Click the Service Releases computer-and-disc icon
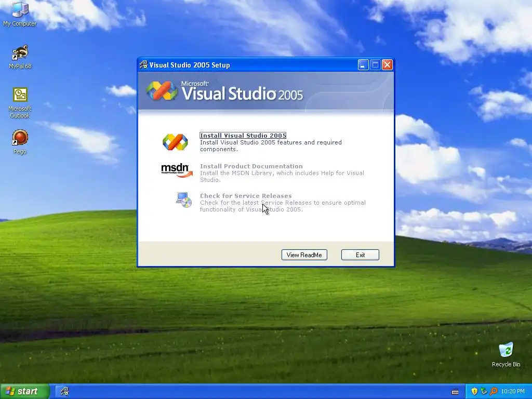 184,199
